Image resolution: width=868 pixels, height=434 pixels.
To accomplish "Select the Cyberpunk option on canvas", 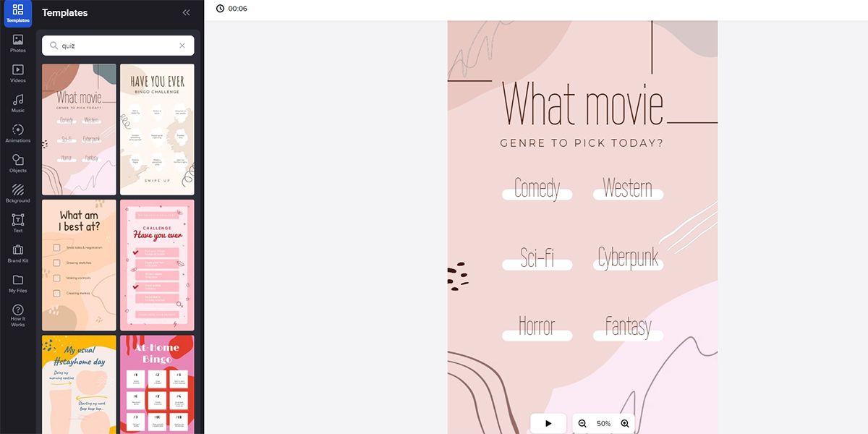I will click(628, 258).
